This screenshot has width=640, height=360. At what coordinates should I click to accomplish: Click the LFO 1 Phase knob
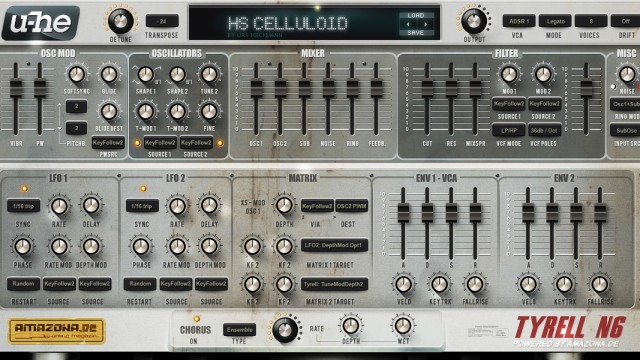pyautogui.click(x=22, y=246)
